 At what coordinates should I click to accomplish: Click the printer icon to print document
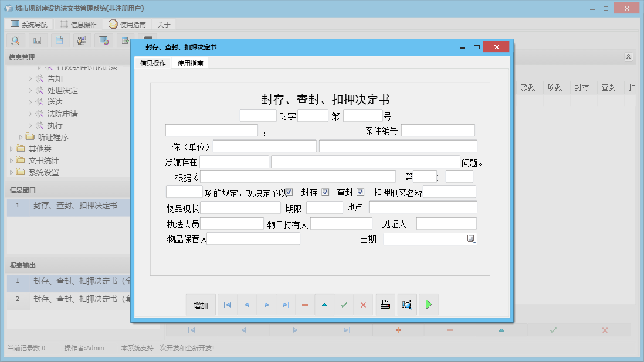click(x=385, y=305)
